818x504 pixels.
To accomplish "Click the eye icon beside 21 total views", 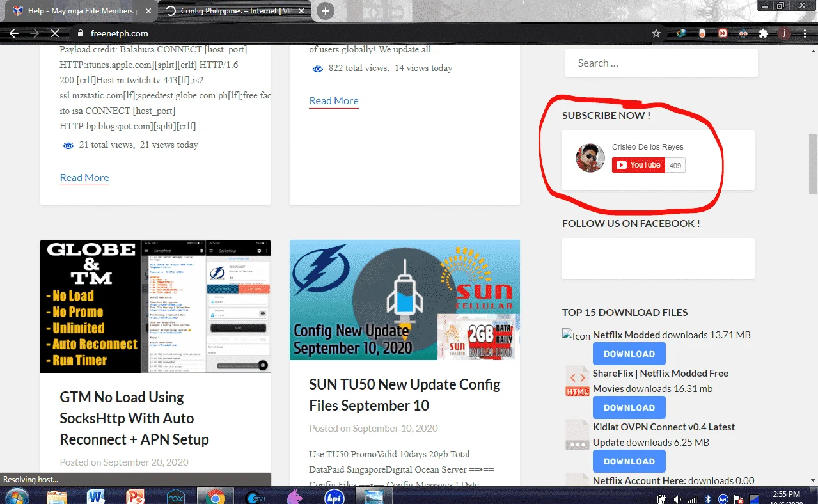I will click(68, 146).
